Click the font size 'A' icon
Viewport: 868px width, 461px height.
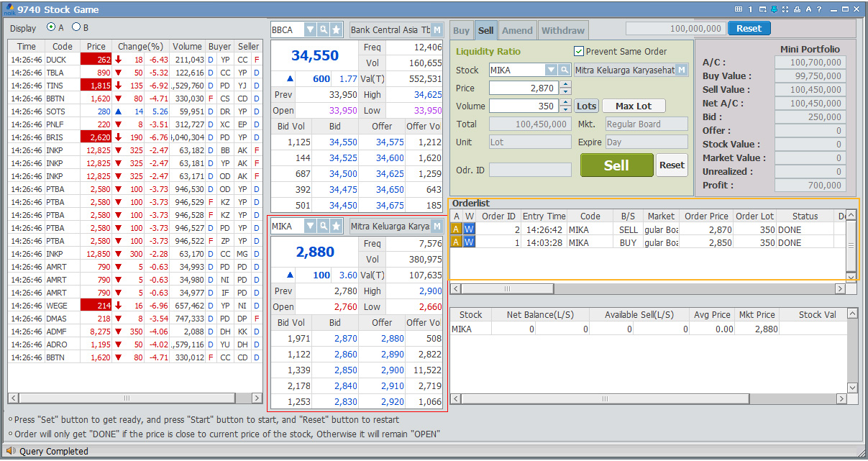tap(808, 9)
